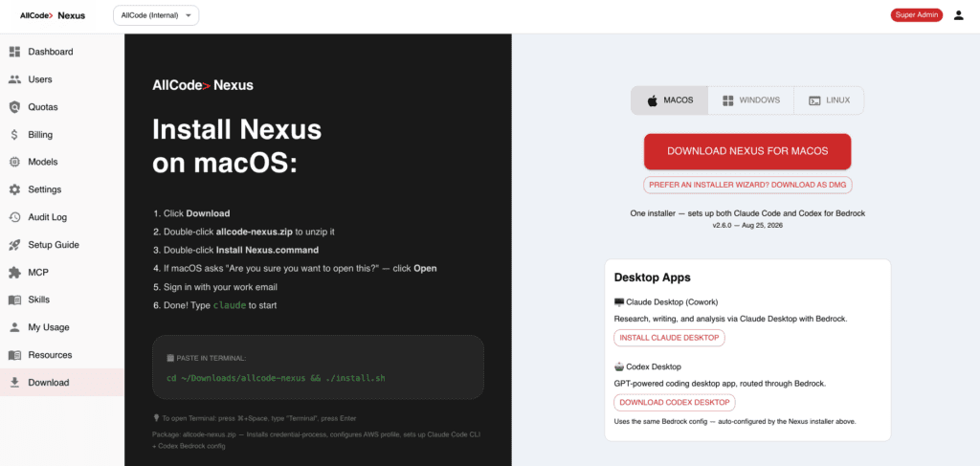
Task: Click Download Nexus for macOS button
Action: click(747, 151)
